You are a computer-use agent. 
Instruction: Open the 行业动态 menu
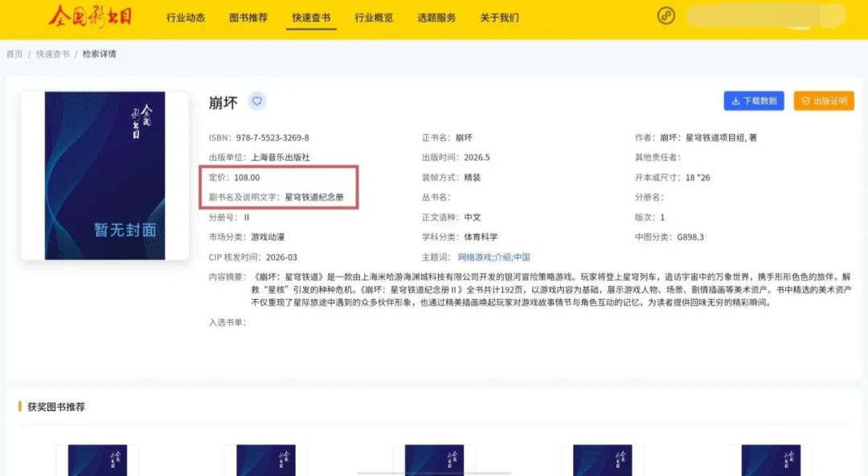point(186,18)
